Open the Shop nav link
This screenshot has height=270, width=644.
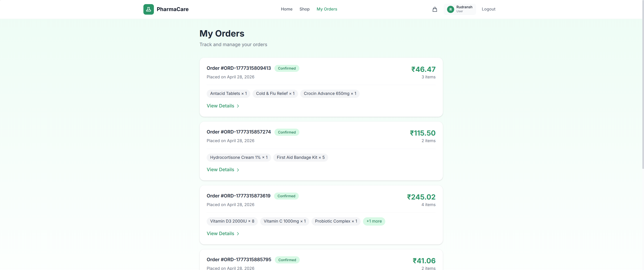click(305, 9)
